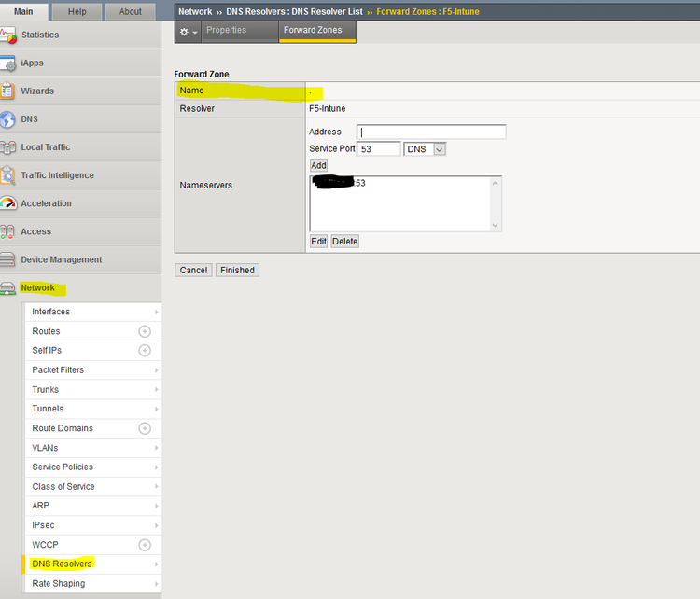Open Device Management menu section
This screenshot has width=700, height=599.
point(62,259)
